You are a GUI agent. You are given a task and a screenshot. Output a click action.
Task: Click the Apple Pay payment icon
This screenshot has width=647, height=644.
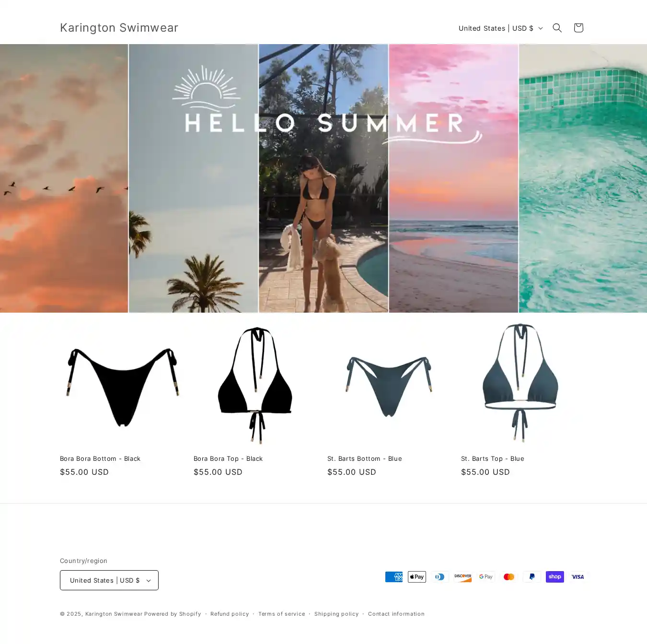(417, 577)
